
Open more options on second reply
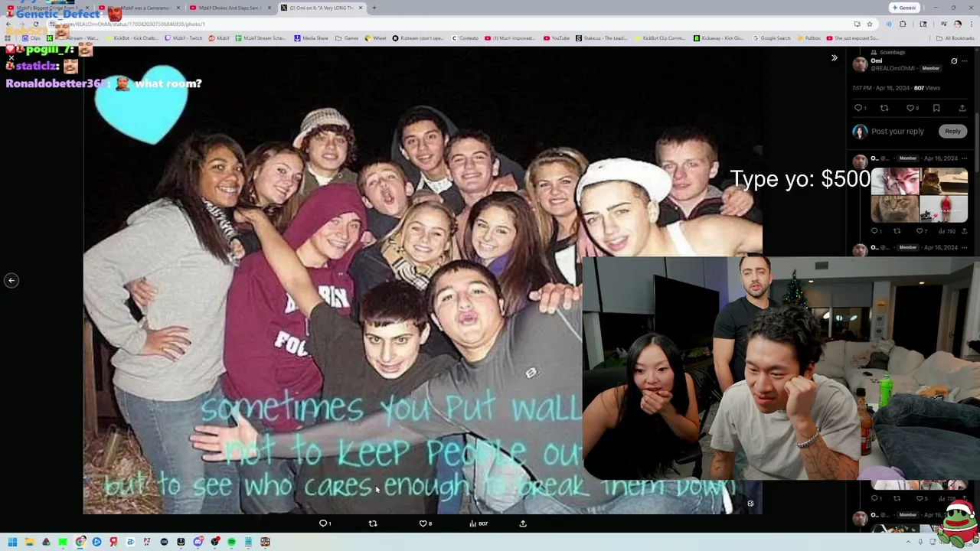(x=964, y=248)
